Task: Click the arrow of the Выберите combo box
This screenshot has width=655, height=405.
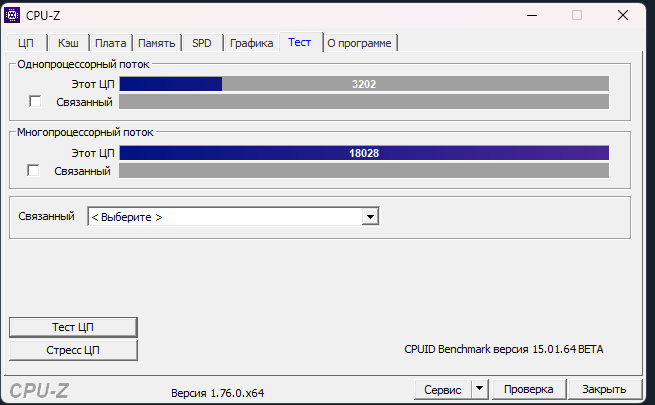Action: (370, 217)
